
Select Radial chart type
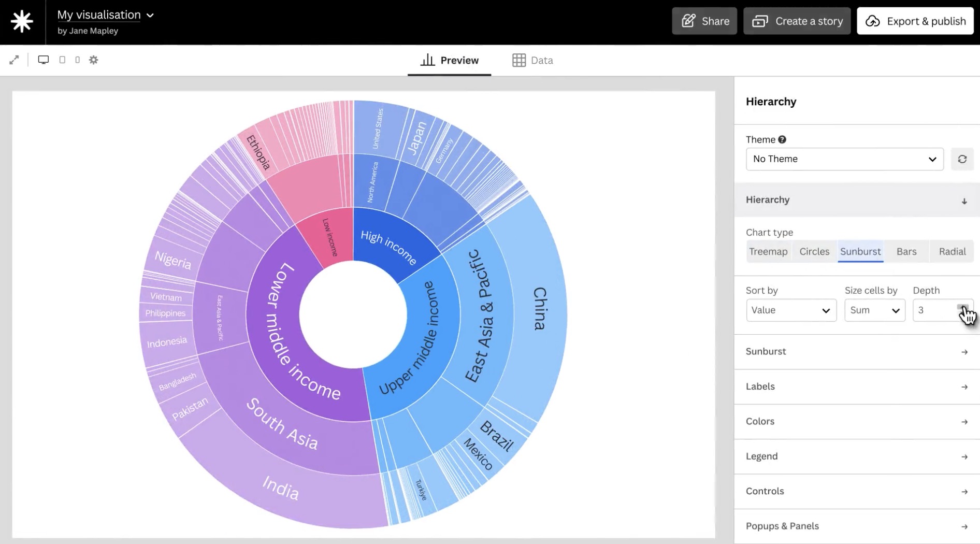952,251
